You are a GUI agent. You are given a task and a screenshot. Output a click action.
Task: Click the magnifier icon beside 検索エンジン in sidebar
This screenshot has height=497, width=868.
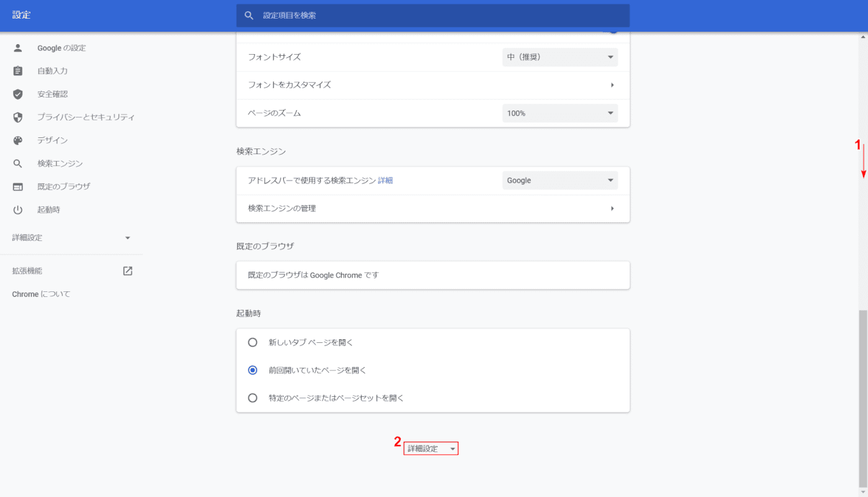[x=18, y=163]
